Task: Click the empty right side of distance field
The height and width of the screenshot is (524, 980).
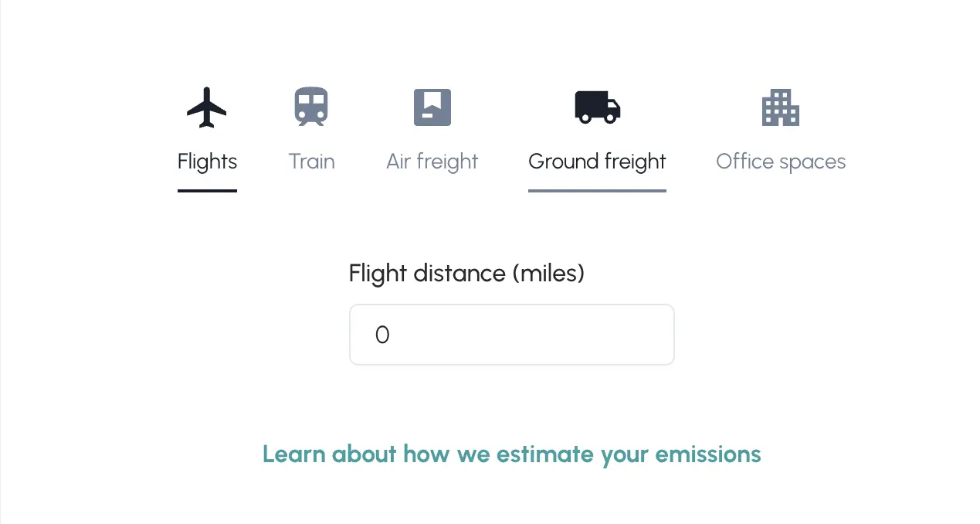Action: click(x=587, y=335)
